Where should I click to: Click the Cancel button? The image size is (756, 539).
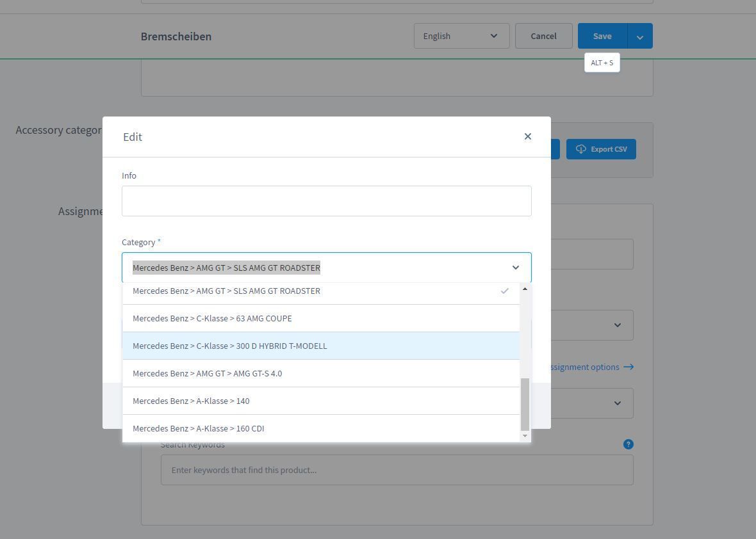pos(543,36)
